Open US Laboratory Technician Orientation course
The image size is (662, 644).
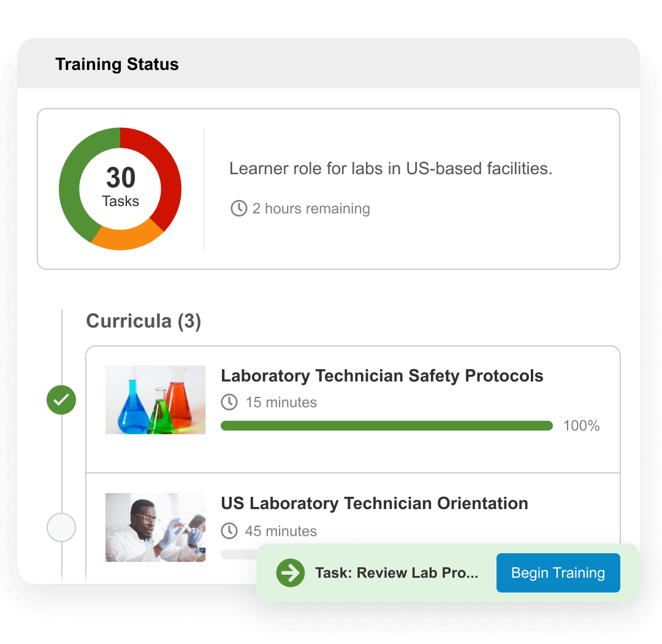coord(374,504)
